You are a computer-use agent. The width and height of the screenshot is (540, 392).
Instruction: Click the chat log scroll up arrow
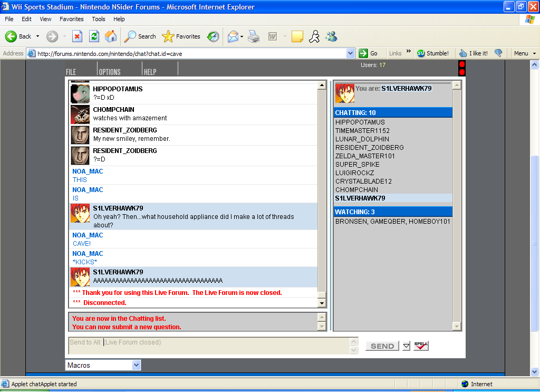pos(322,85)
